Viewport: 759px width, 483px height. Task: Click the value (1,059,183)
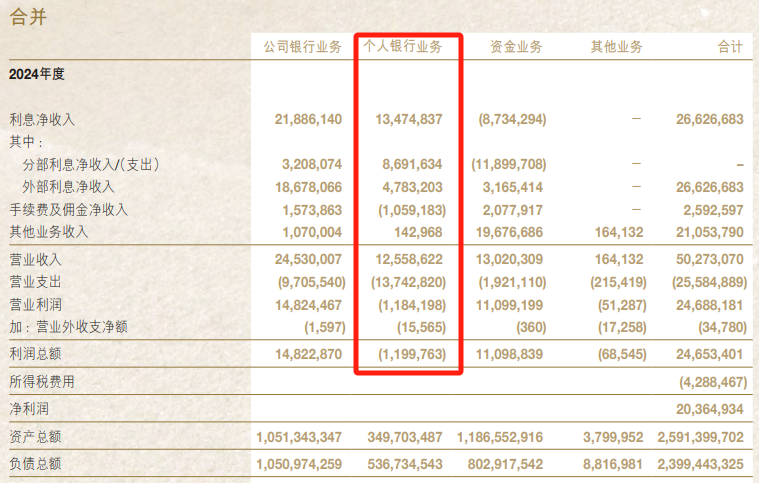click(412, 211)
